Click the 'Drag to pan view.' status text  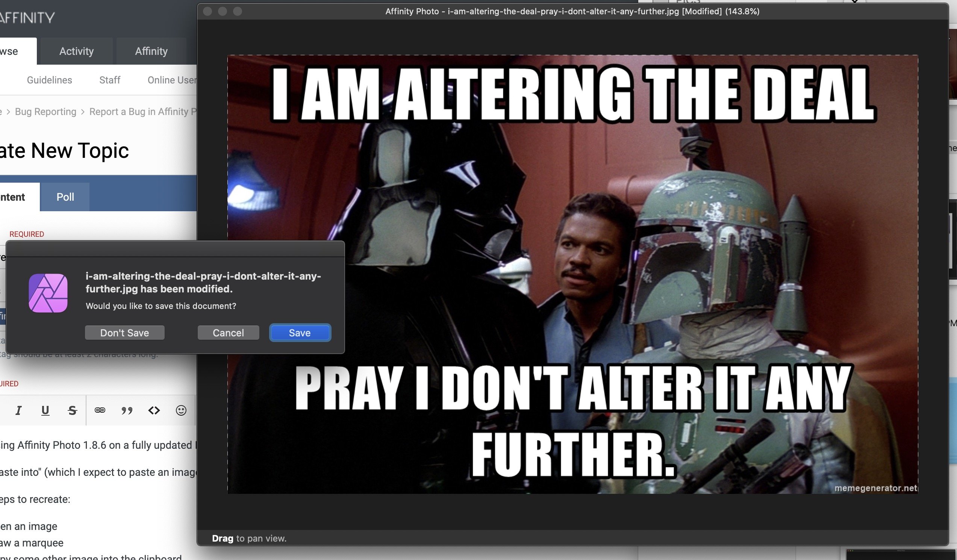pos(249,538)
